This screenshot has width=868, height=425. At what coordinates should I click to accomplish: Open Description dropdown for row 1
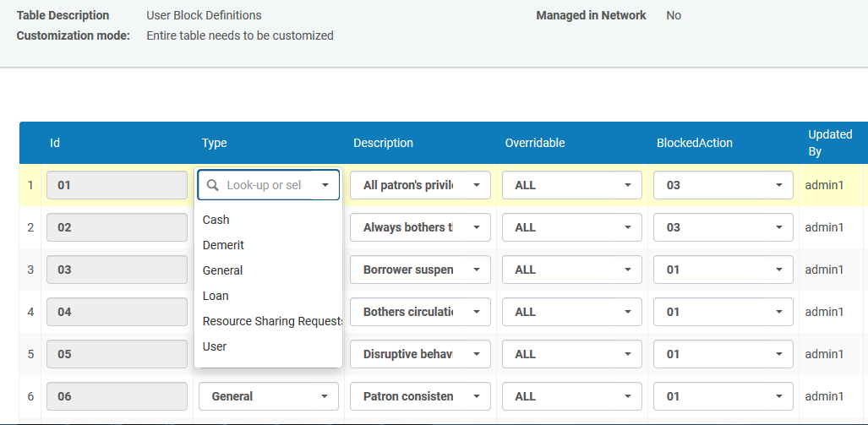point(477,185)
